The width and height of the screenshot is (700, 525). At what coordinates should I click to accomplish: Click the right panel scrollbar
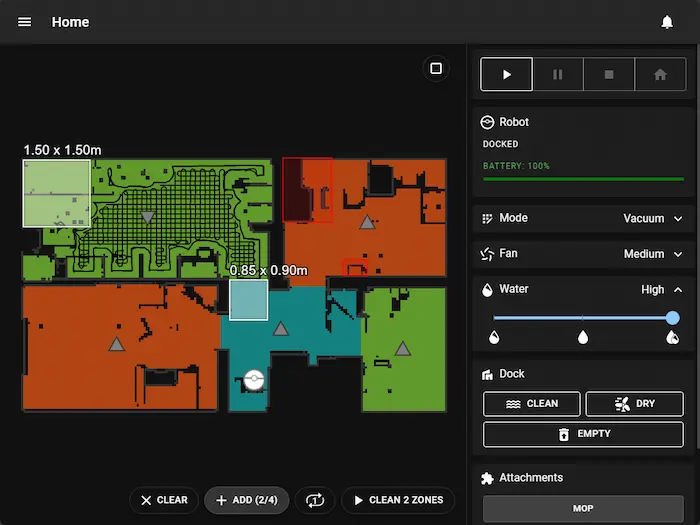[x=697, y=246]
